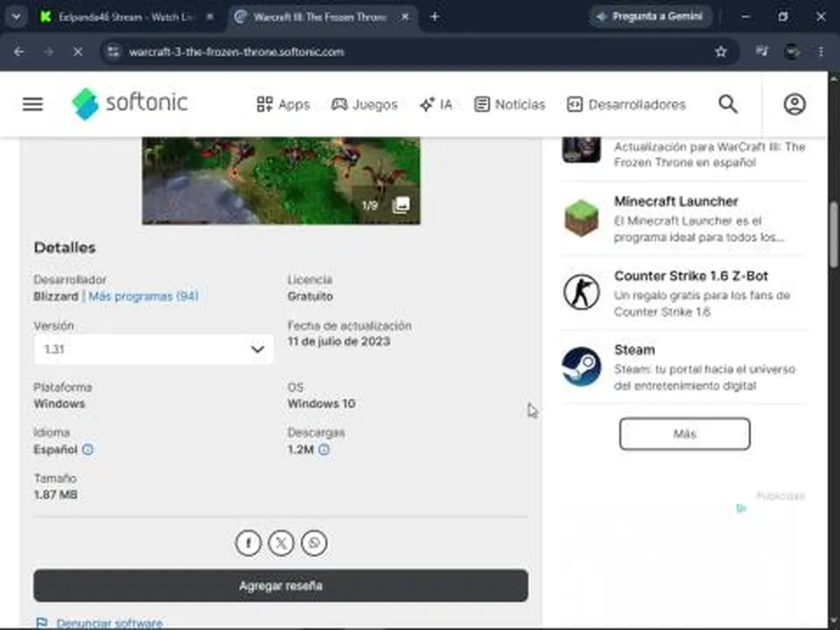The height and width of the screenshot is (630, 840).
Task: Click the Más button in sidebar
Action: pyautogui.click(x=684, y=434)
